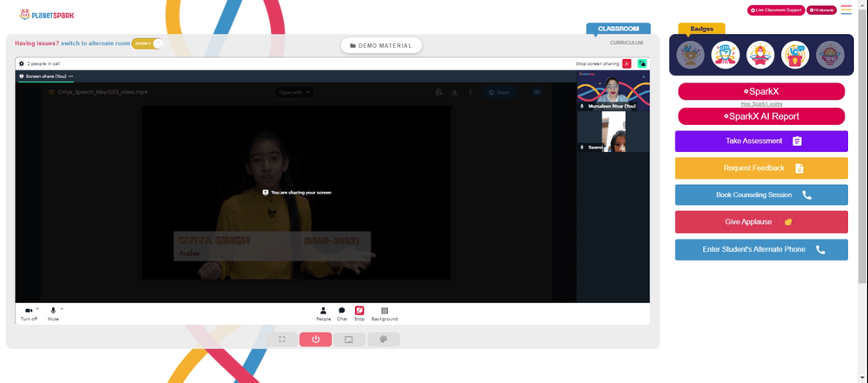Open the three-dot menu in shared video header
Viewport: 868px width, 383px height.
coord(470,93)
